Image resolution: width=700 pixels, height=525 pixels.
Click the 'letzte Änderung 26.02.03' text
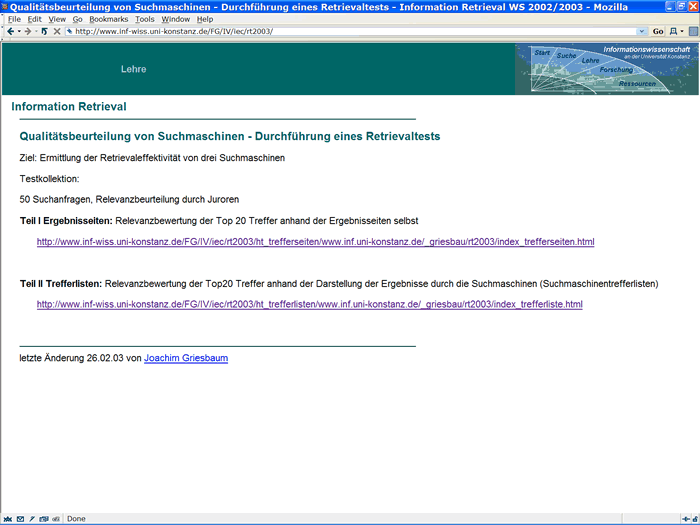pos(71,358)
